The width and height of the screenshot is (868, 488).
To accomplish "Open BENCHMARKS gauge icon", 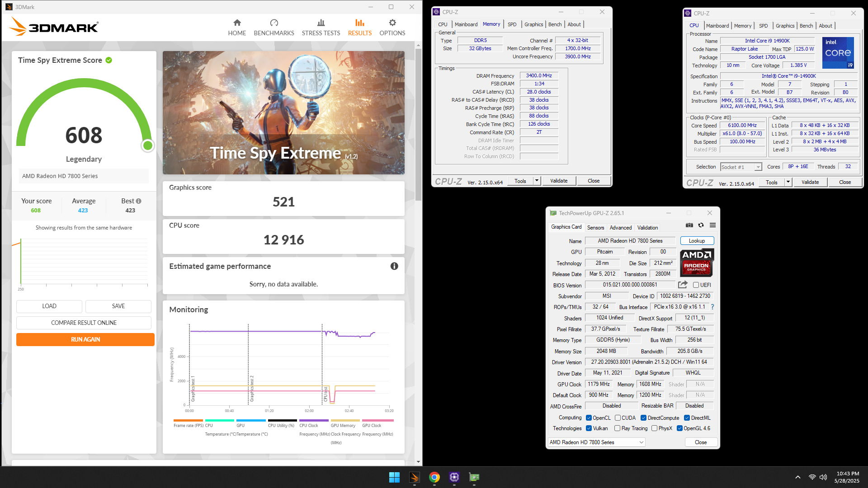I will 274,23.
